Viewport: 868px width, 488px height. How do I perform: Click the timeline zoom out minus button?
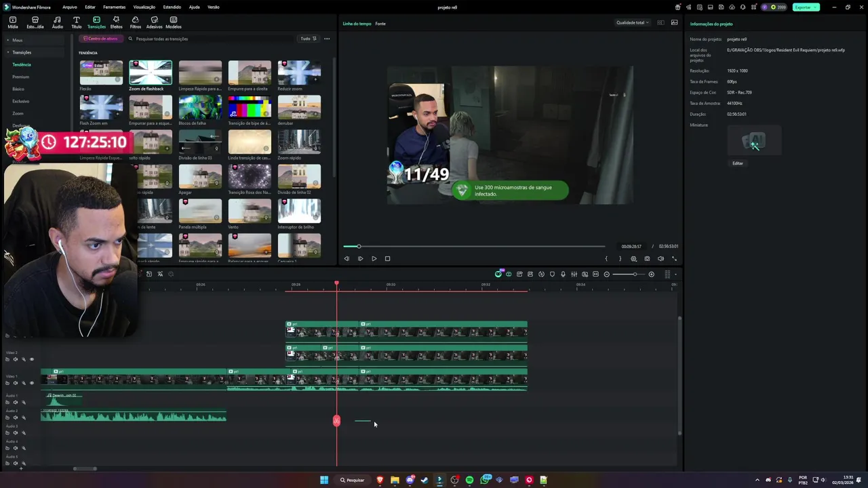pyautogui.click(x=606, y=274)
